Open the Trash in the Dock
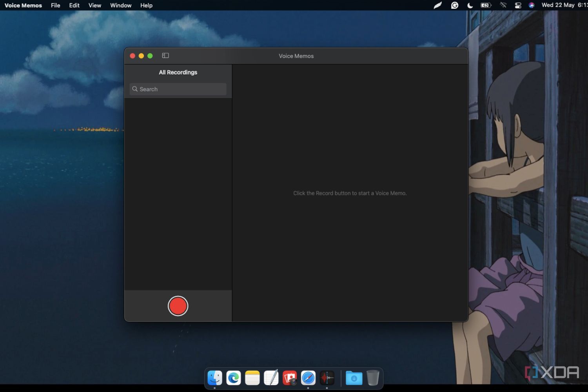 [373, 378]
